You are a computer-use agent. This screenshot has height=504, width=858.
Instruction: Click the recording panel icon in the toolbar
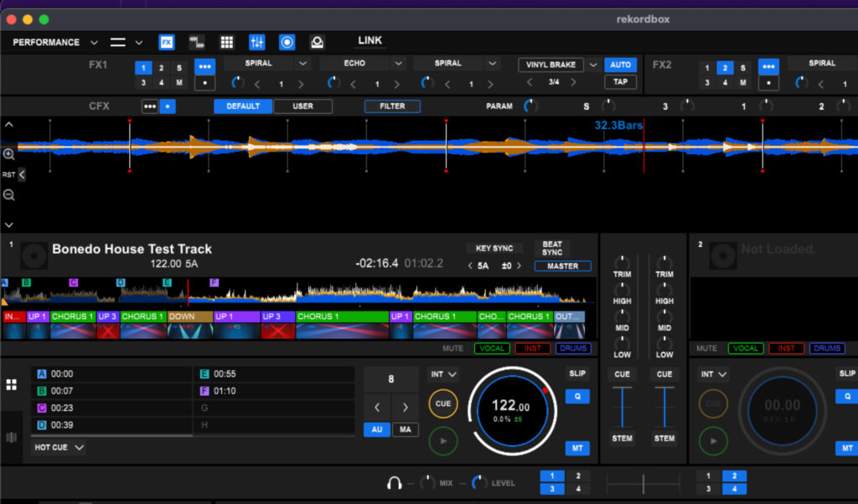coord(287,42)
